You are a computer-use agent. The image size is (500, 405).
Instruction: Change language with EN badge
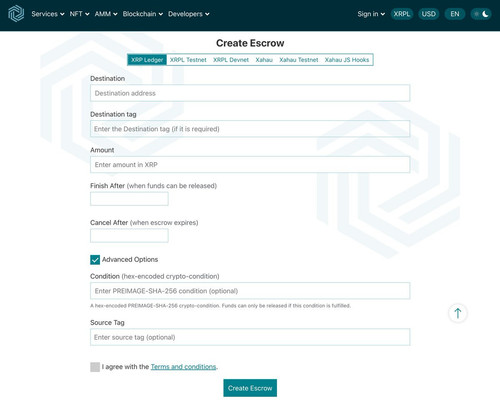click(455, 14)
